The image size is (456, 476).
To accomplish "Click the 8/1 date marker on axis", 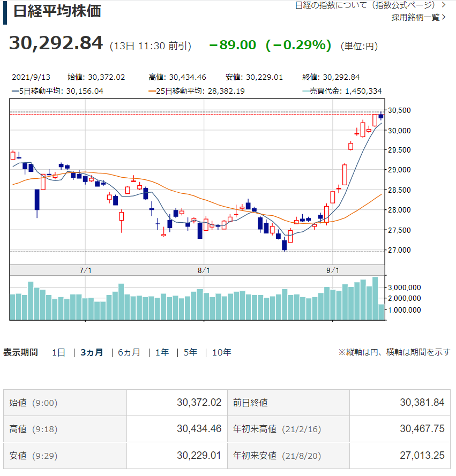I will (204, 270).
